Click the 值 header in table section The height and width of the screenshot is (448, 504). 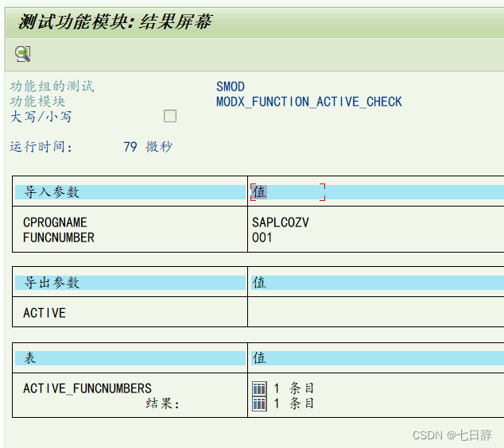coord(259,357)
